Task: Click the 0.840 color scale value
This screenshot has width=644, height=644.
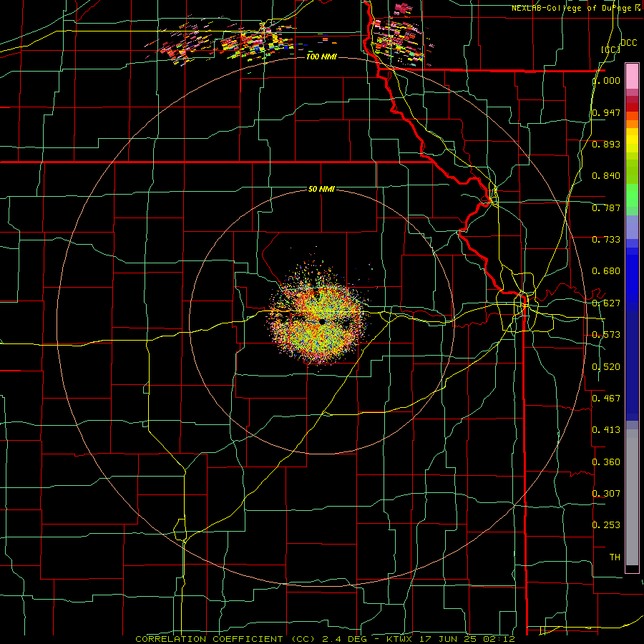Action: click(606, 176)
